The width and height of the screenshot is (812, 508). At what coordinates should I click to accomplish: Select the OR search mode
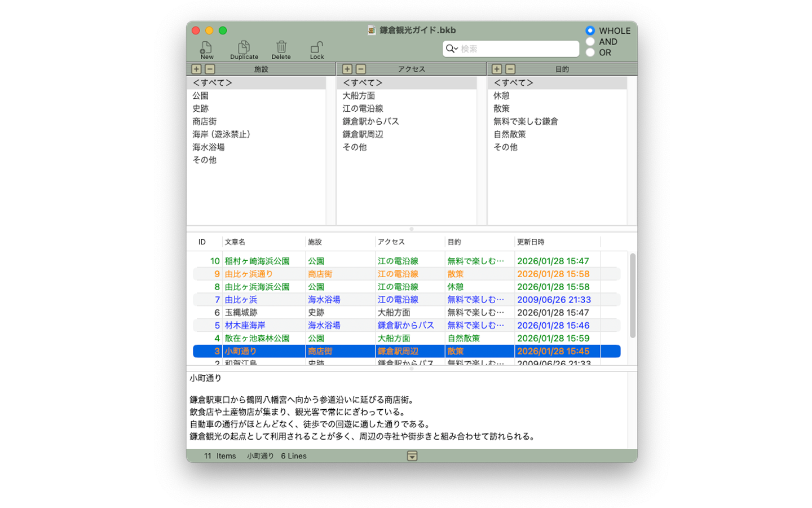(590, 52)
